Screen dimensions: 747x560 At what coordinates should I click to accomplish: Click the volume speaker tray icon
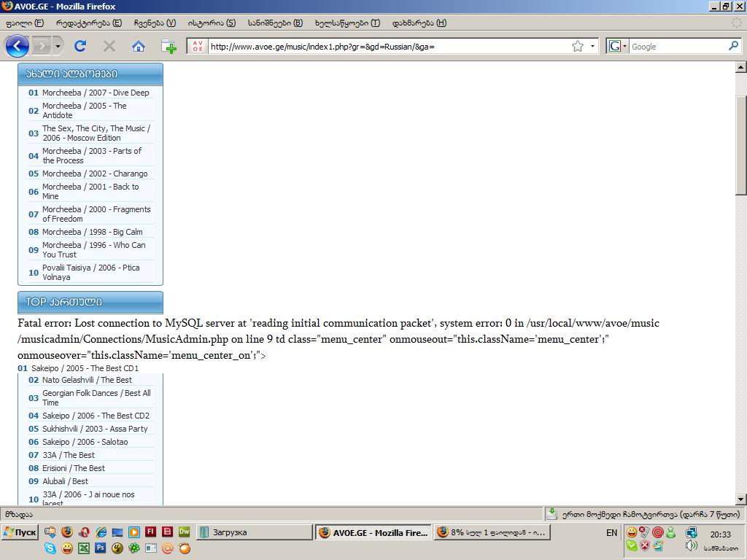[692, 545]
